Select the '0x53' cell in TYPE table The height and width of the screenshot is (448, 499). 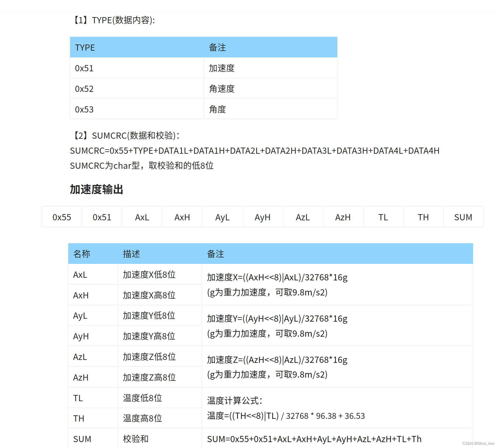click(137, 109)
